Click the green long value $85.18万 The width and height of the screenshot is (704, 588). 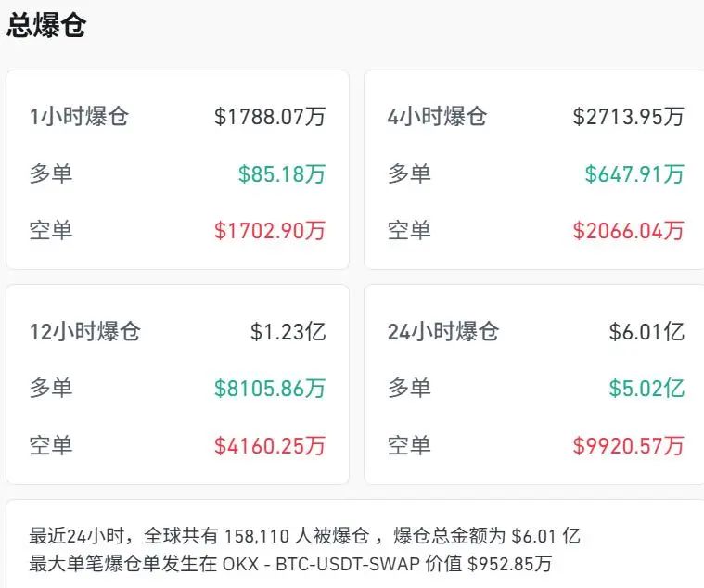pyautogui.click(x=282, y=173)
